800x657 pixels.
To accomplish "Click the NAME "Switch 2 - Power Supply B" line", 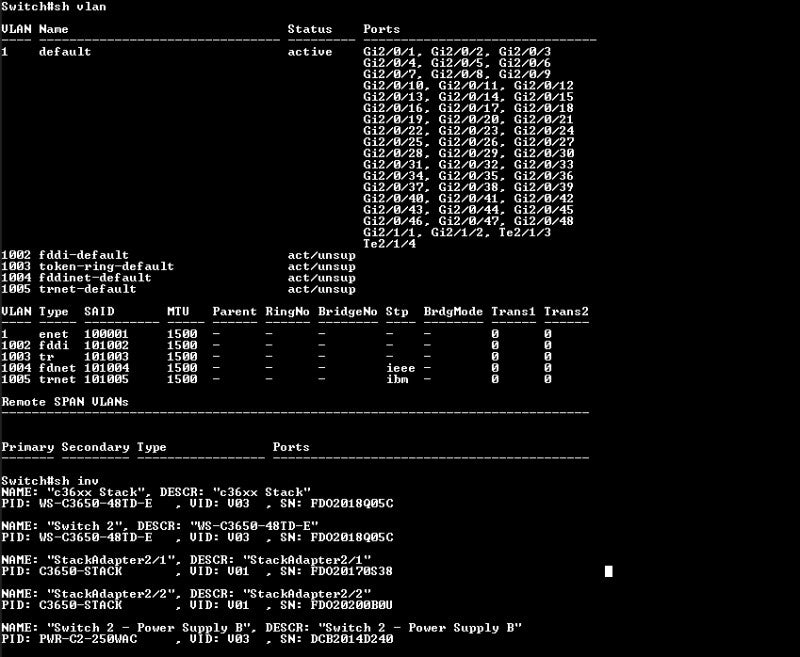I will click(261, 627).
